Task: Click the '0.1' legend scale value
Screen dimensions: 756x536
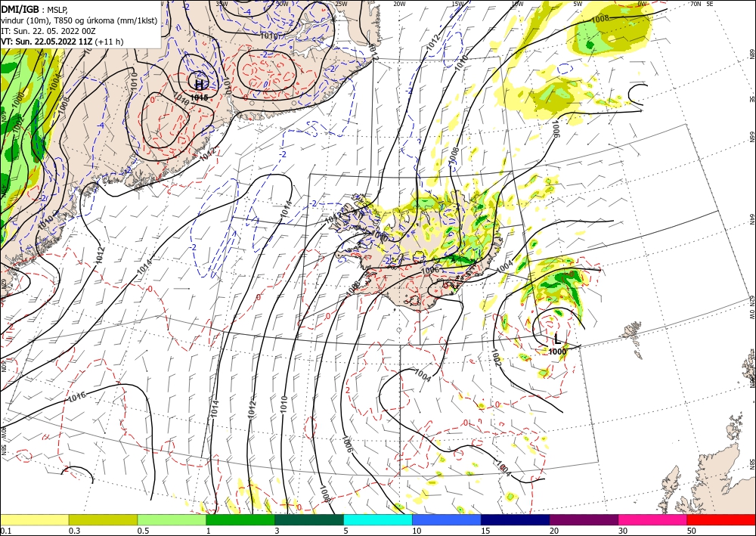Action: [x=5, y=531]
